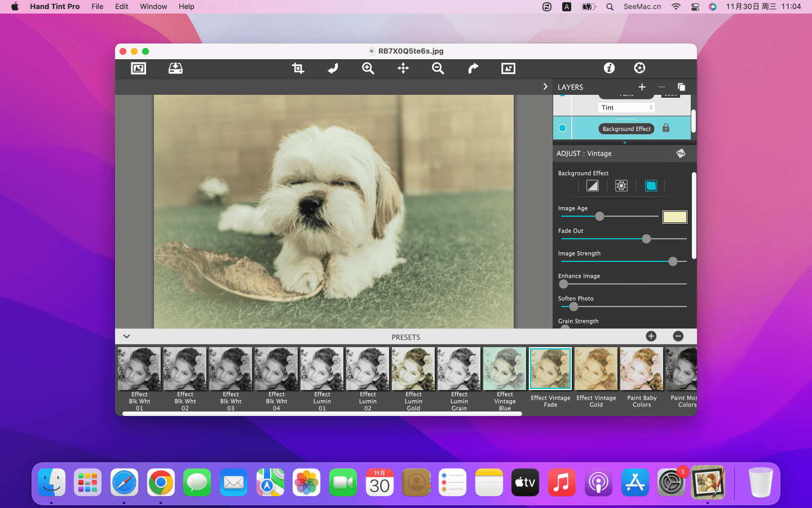Select the black-white background effect mode
The height and width of the screenshot is (508, 812).
click(x=592, y=186)
